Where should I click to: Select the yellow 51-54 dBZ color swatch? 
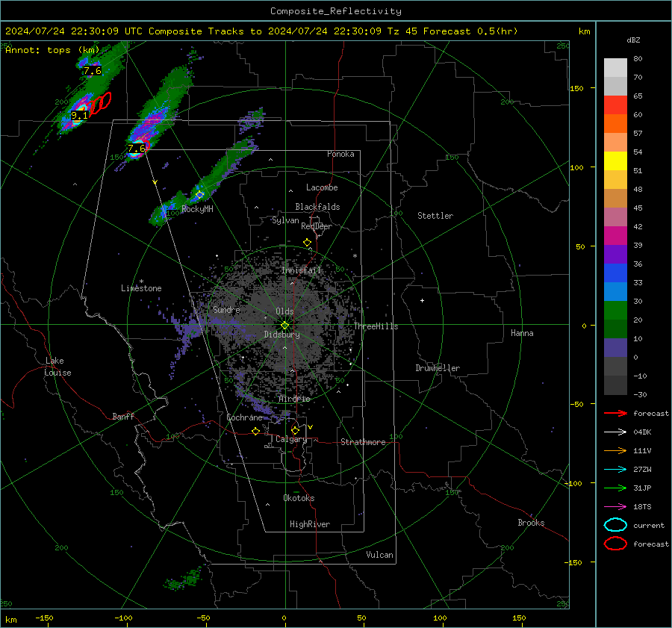[x=615, y=161]
